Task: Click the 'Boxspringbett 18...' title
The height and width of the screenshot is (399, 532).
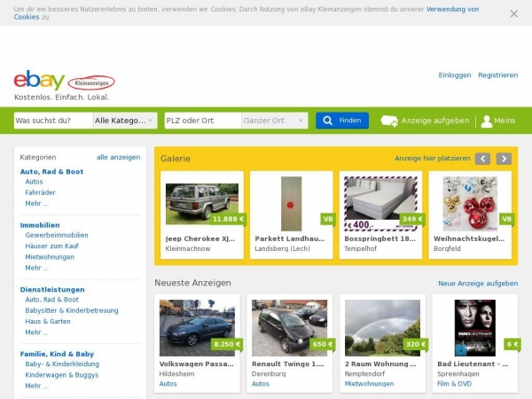Action: 379,239
